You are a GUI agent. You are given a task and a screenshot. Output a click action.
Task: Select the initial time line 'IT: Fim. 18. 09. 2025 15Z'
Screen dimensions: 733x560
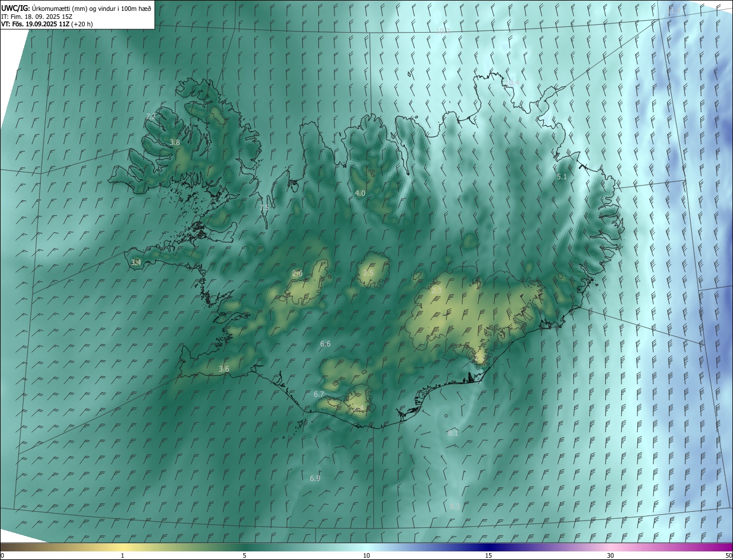tap(37, 17)
